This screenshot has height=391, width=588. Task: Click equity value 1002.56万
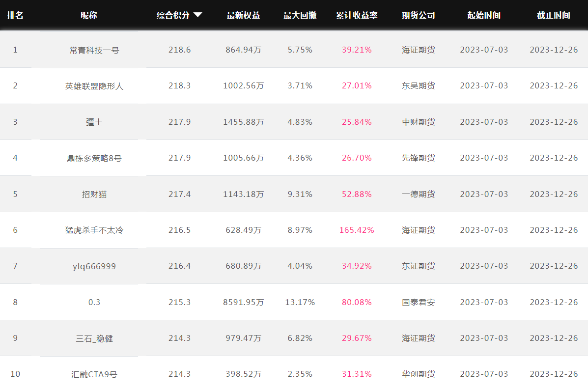tap(243, 86)
